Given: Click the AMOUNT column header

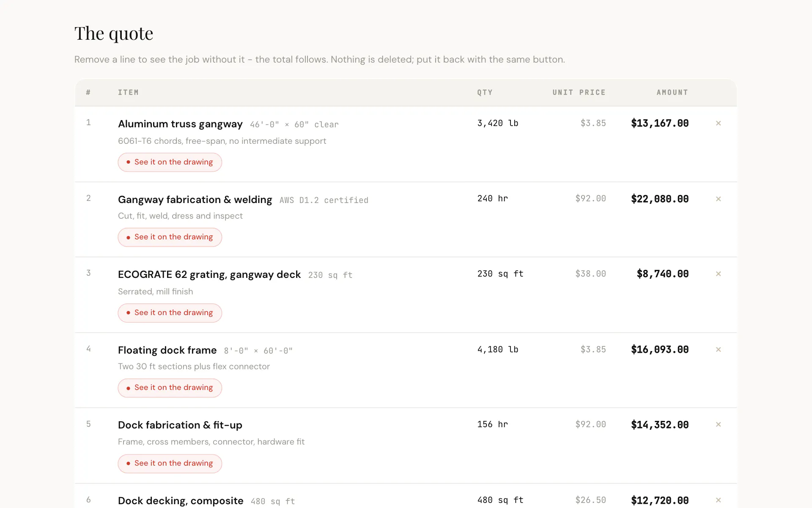Looking at the screenshot, I should (x=672, y=92).
